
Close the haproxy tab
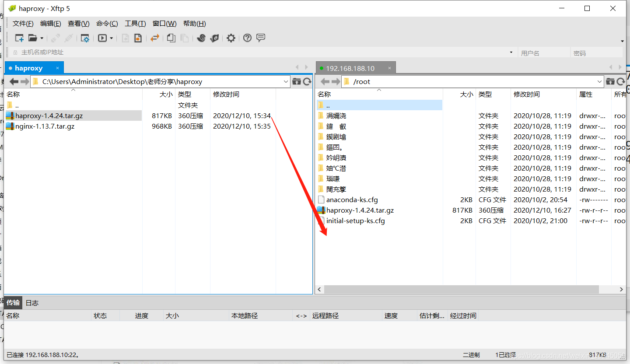(57, 68)
